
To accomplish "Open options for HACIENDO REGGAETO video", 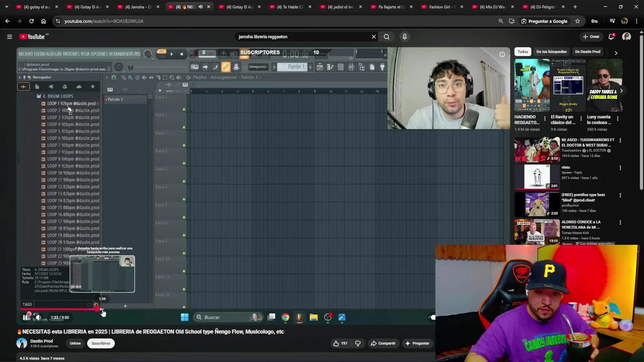I will (x=544, y=119).
